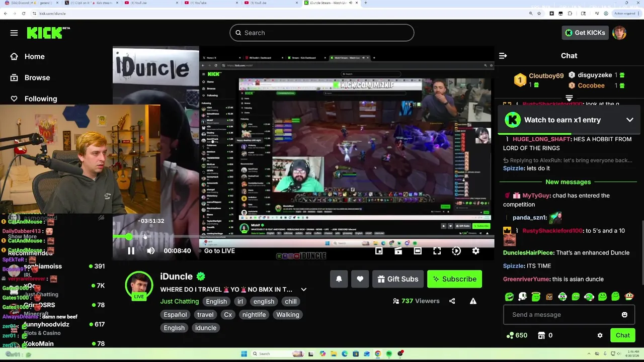Click the Gift Subs button
Screen dimensions: 644x362
tap(398, 279)
